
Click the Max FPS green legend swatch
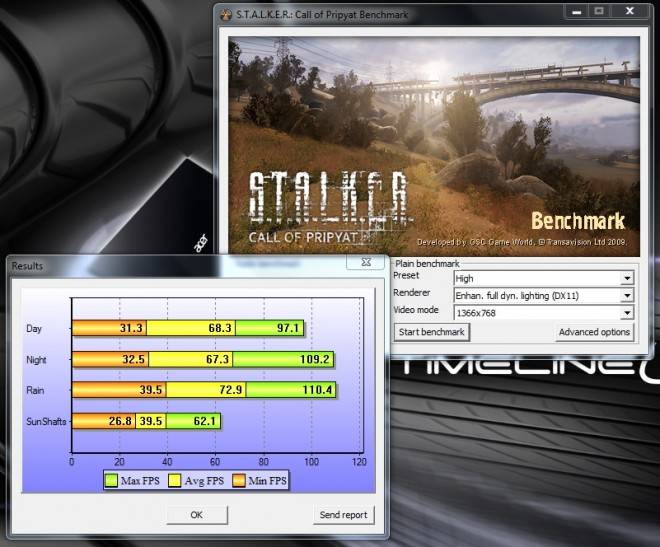(111, 481)
